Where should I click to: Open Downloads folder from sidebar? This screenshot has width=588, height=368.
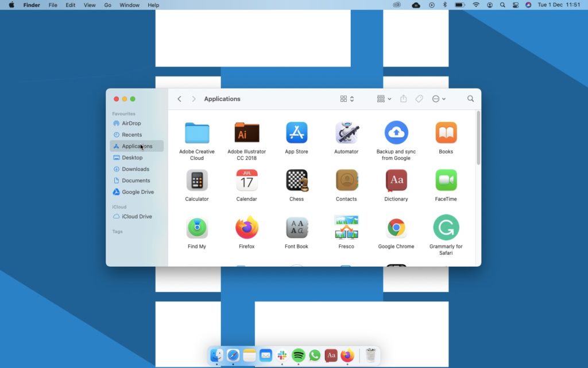pos(137,169)
